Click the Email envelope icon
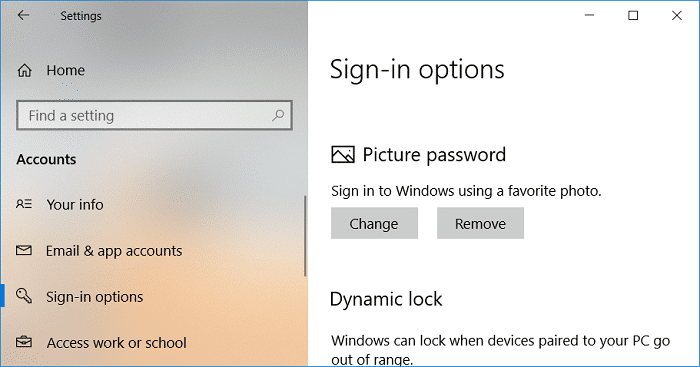This screenshot has width=700, height=367. [x=24, y=250]
